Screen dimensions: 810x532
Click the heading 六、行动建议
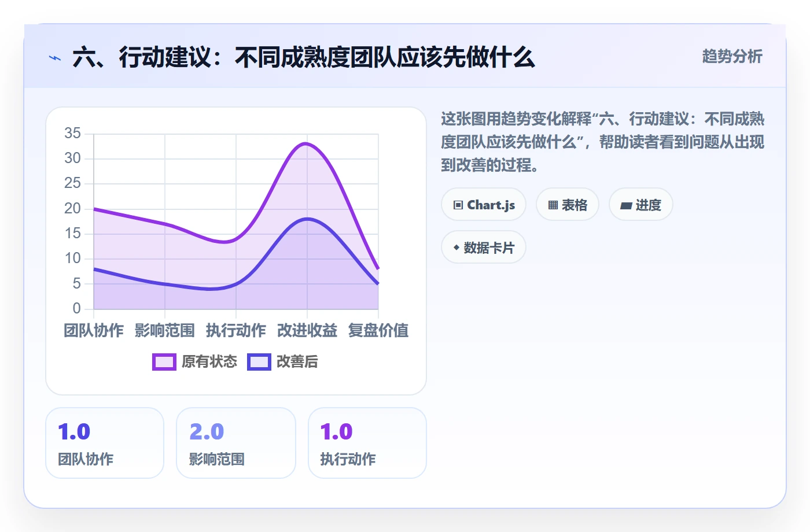coord(304,57)
